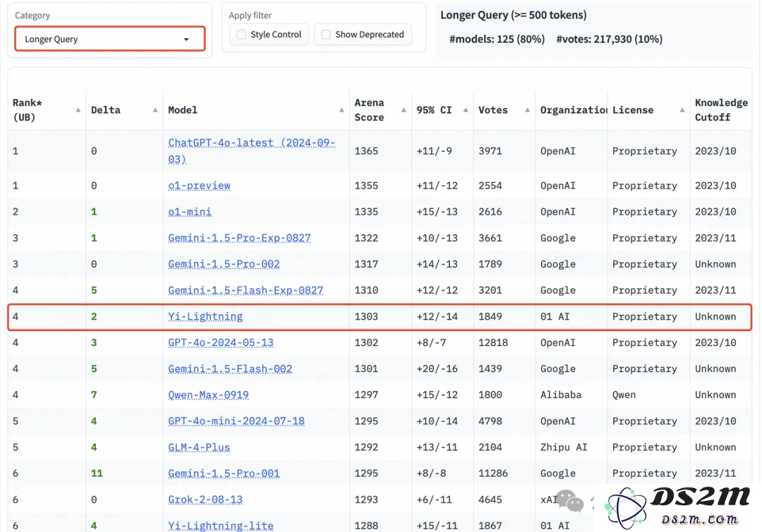The image size is (762, 532).
Task: Sort by Votes column arrow
Action: pos(527,110)
